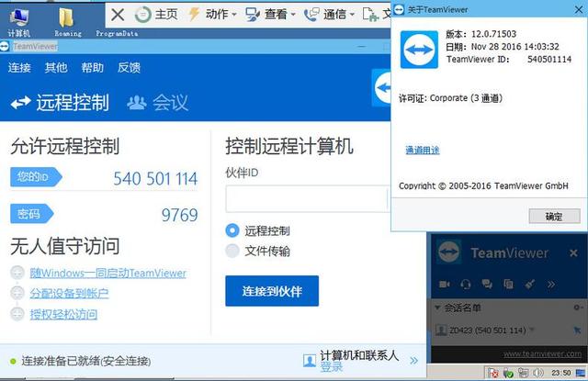Click the TeamViewer logo in About dialog

tap(419, 50)
